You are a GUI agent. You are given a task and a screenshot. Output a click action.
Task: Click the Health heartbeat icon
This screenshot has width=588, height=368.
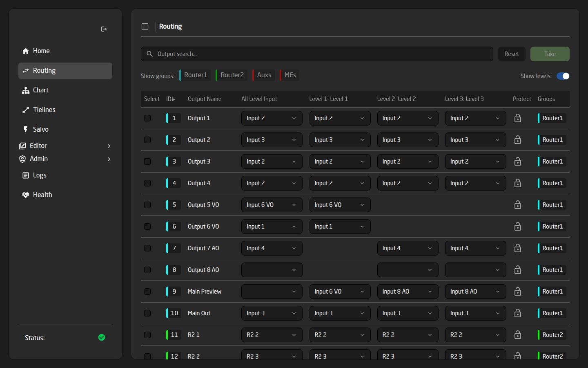pos(26,195)
